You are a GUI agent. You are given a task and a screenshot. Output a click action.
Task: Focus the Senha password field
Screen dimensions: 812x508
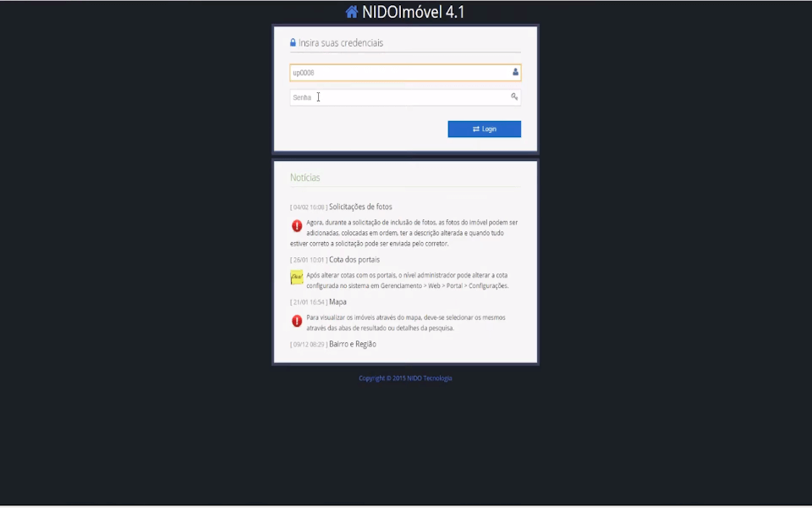click(405, 97)
